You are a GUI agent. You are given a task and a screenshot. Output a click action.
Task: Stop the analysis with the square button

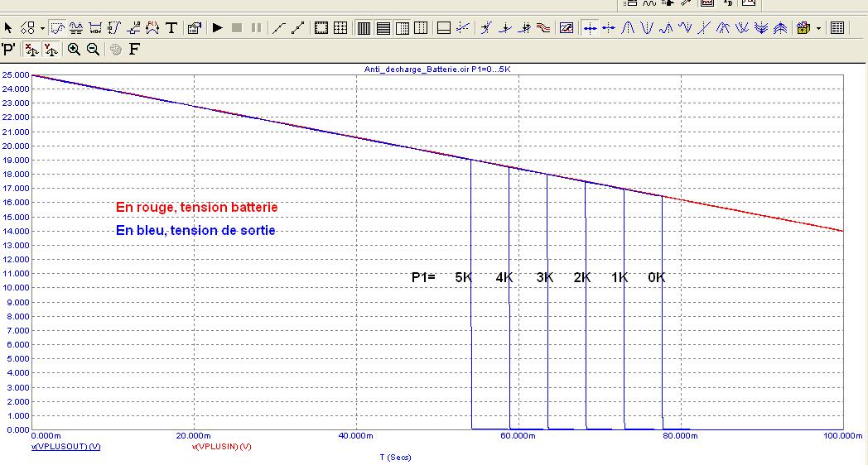point(237,27)
